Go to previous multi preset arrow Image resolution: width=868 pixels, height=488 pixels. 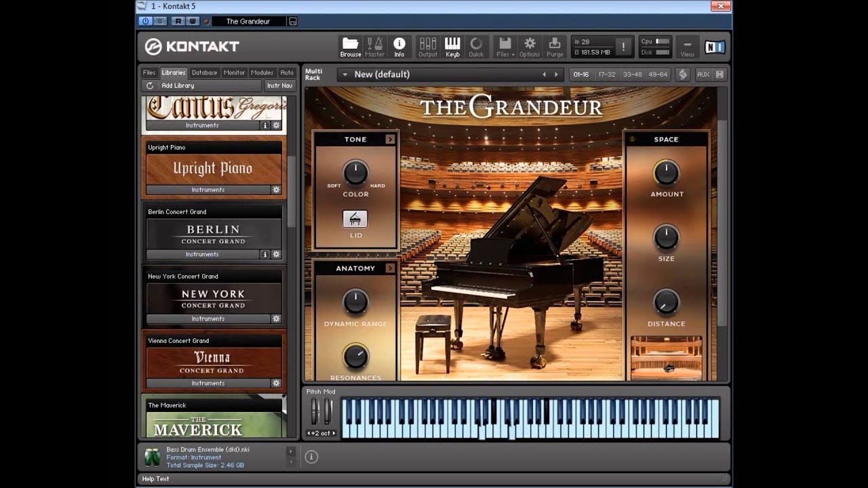click(544, 75)
